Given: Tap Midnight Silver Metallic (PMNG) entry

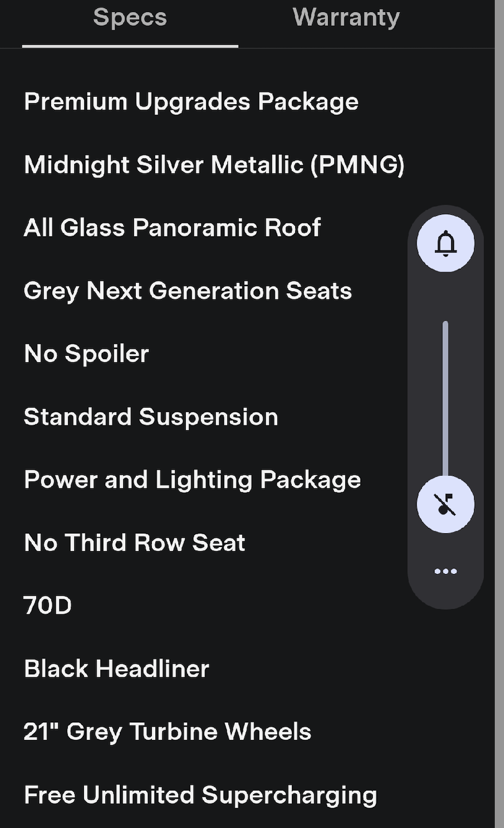Looking at the screenshot, I should (x=214, y=165).
